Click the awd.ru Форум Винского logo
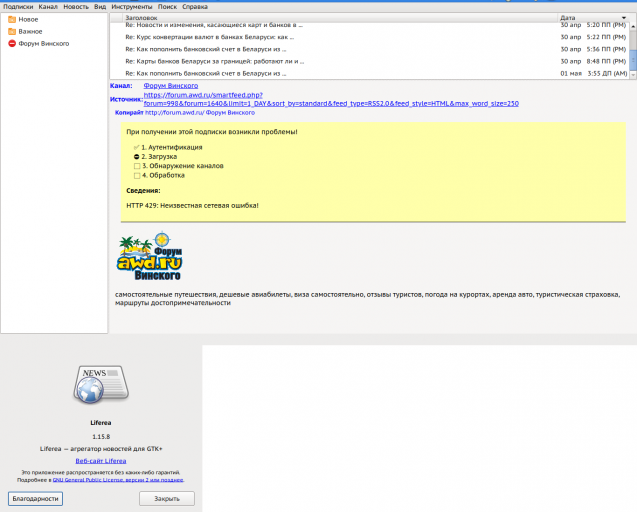 [150, 256]
